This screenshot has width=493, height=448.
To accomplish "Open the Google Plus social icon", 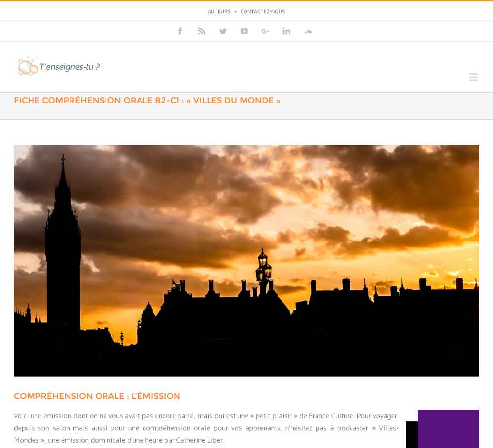I will coord(265,31).
